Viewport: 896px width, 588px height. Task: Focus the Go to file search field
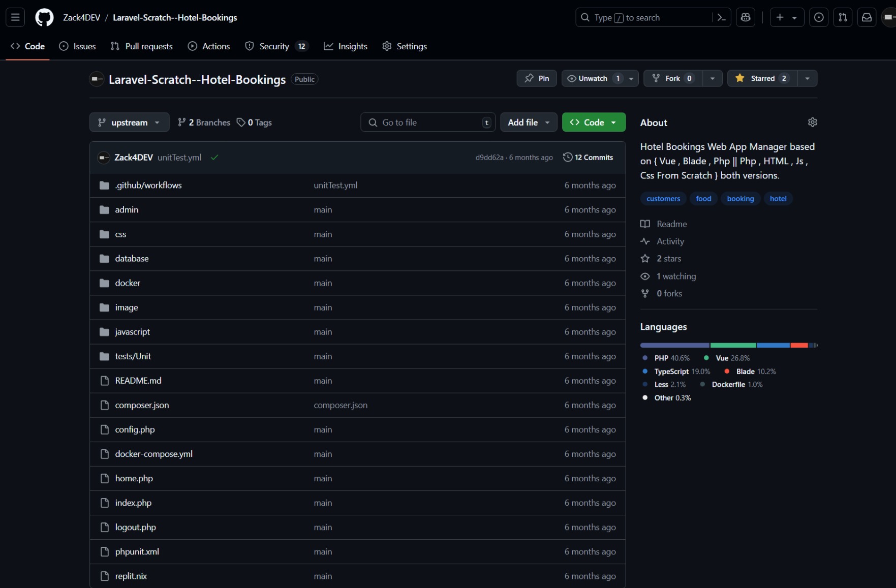tap(428, 122)
